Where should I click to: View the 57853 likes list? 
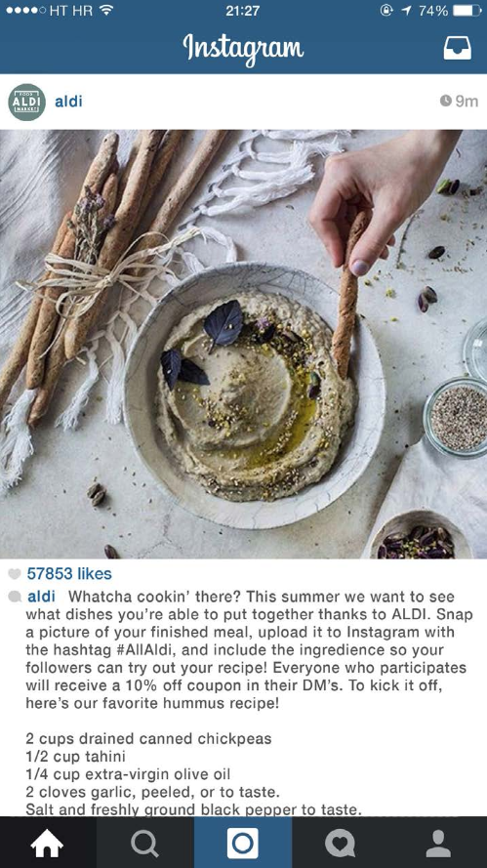point(69,573)
